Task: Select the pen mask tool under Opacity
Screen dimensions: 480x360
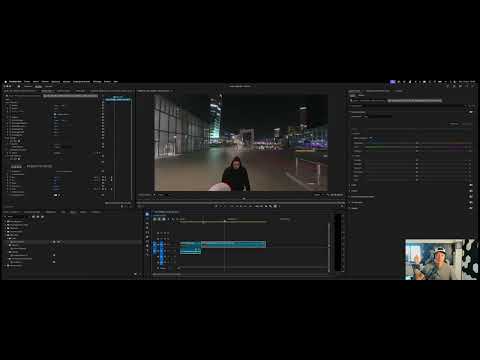Action: (19, 141)
